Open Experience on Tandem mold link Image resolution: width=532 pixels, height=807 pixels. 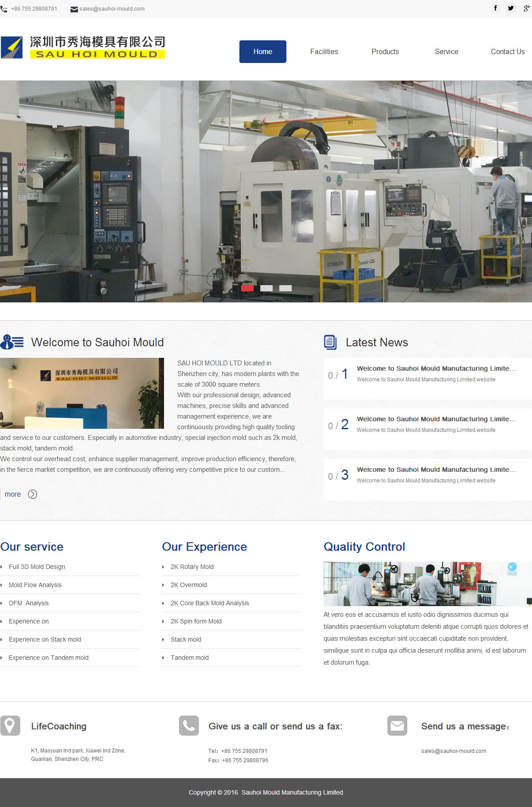click(49, 658)
